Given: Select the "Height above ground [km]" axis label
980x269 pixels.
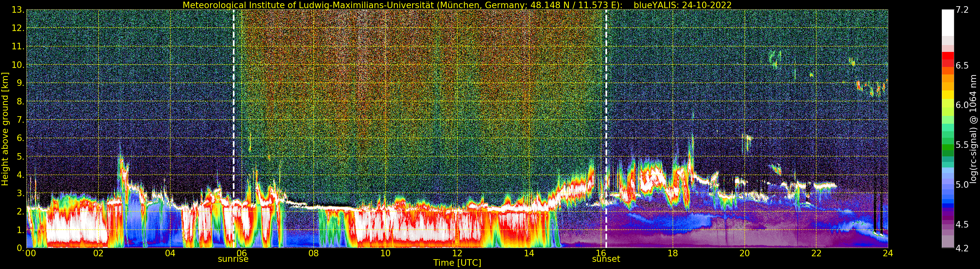Looking at the screenshot, I should click(x=5, y=129).
